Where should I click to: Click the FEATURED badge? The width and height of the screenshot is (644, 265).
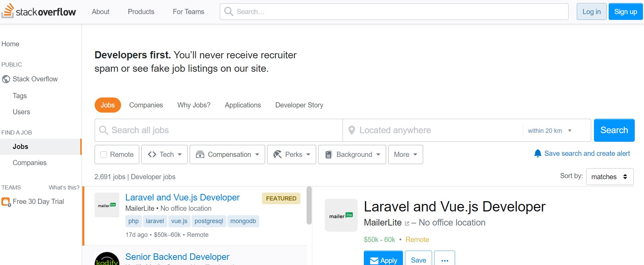(281, 198)
